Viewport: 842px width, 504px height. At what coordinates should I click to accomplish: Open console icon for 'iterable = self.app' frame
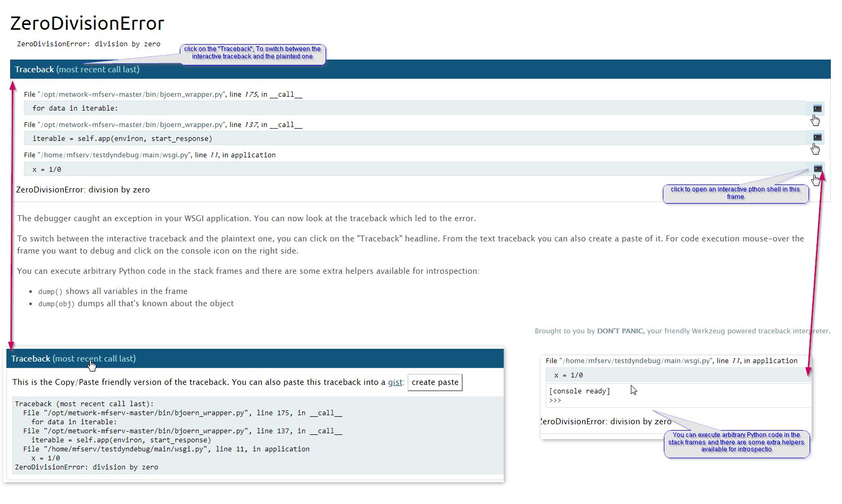click(818, 137)
